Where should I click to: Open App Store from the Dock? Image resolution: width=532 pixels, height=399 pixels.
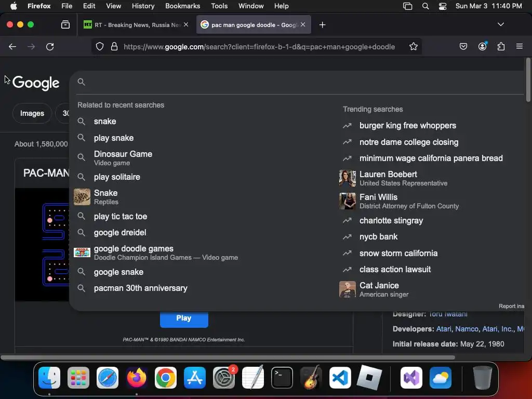(195, 377)
